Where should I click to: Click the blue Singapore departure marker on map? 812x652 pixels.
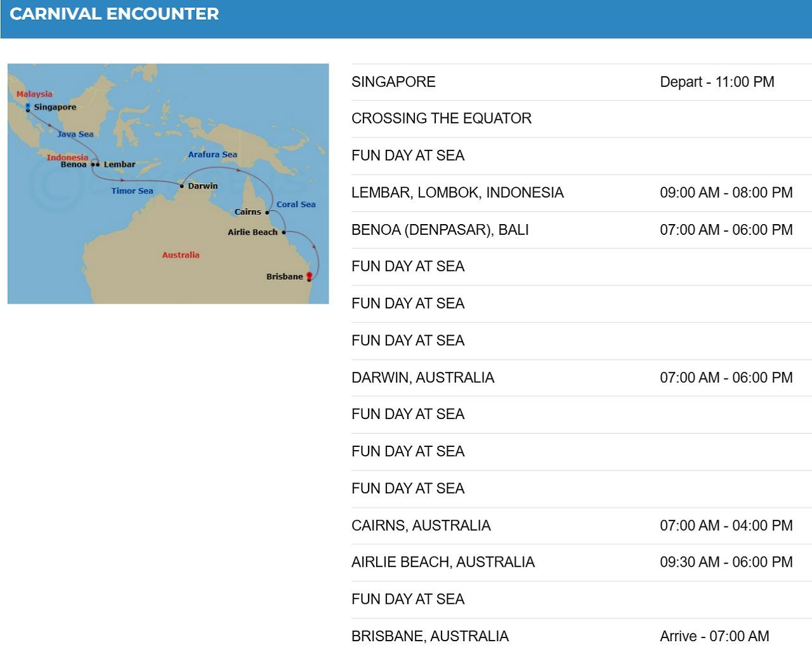[28, 107]
